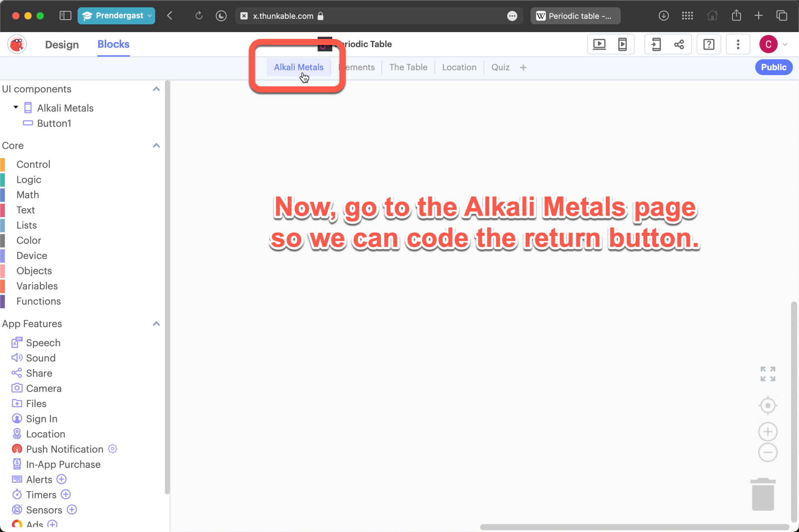Screen dimensions: 799x532
Task: Click the fit-to-screen expand arrows icon
Action: pos(767,374)
